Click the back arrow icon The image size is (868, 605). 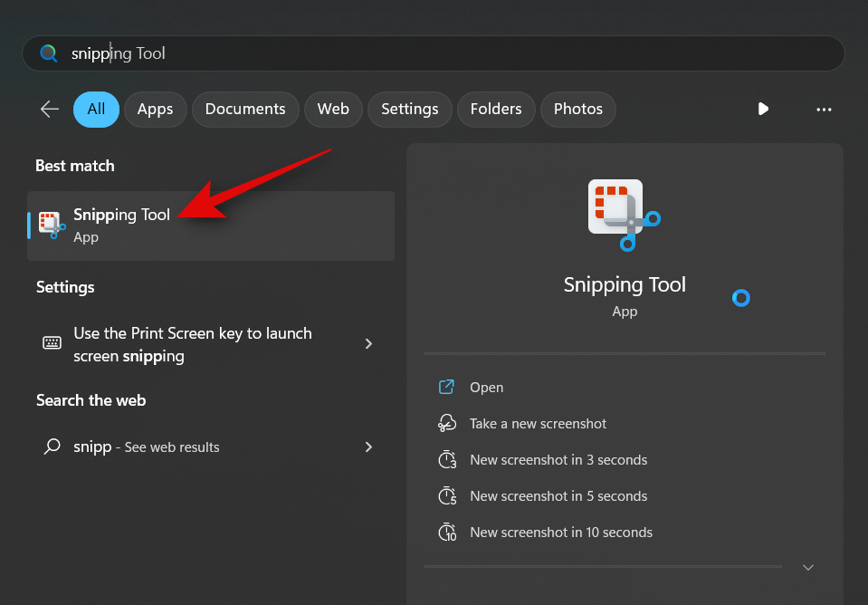point(50,110)
